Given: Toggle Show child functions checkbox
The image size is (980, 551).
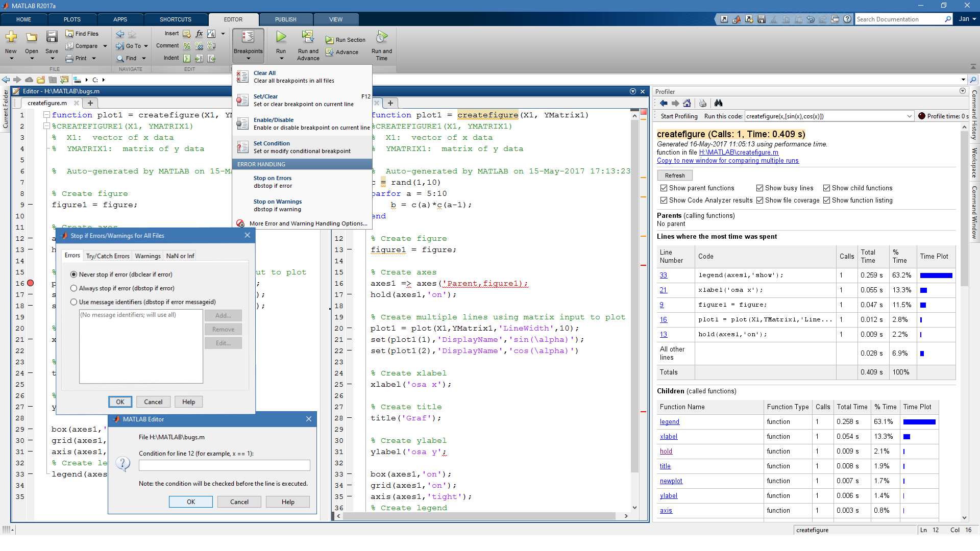Looking at the screenshot, I should coord(826,188).
